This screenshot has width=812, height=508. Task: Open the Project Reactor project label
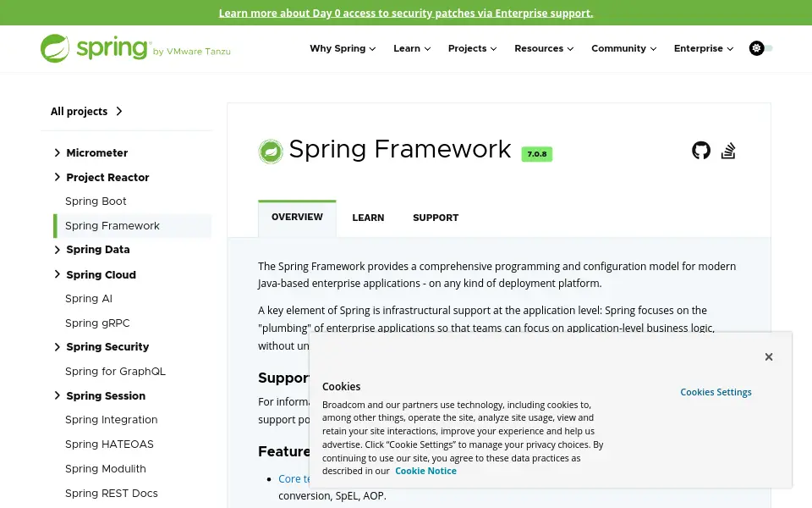pos(107,177)
